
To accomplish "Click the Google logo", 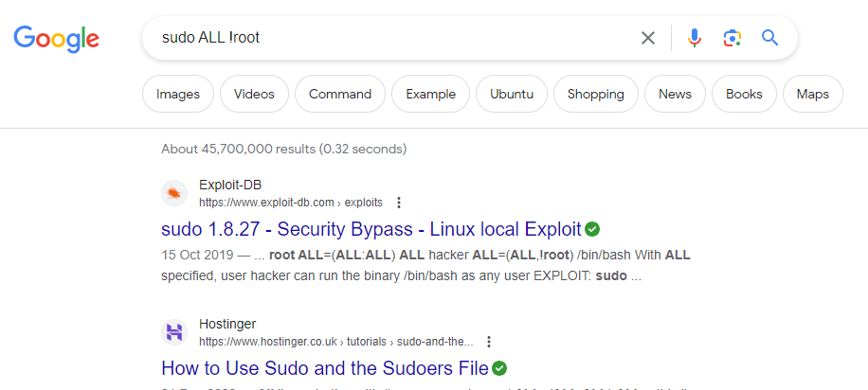I will tap(57, 38).
